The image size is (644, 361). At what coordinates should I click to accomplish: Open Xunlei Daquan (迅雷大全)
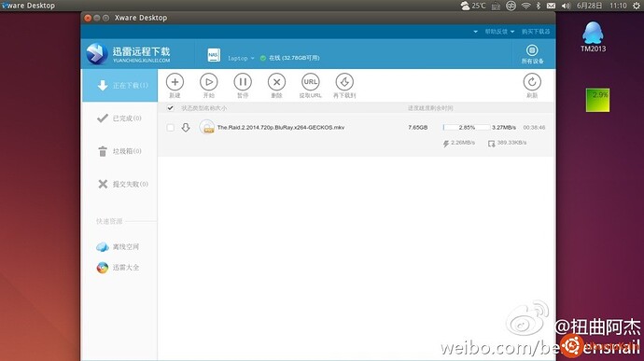coord(118,268)
